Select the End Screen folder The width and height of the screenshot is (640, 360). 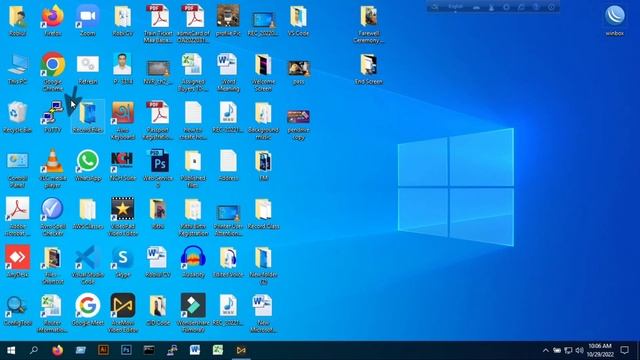(x=369, y=68)
